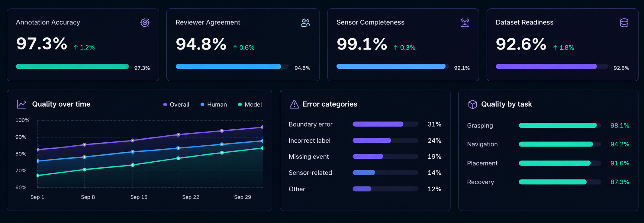Click the Navigation task label
644x223 pixels.
(482, 144)
